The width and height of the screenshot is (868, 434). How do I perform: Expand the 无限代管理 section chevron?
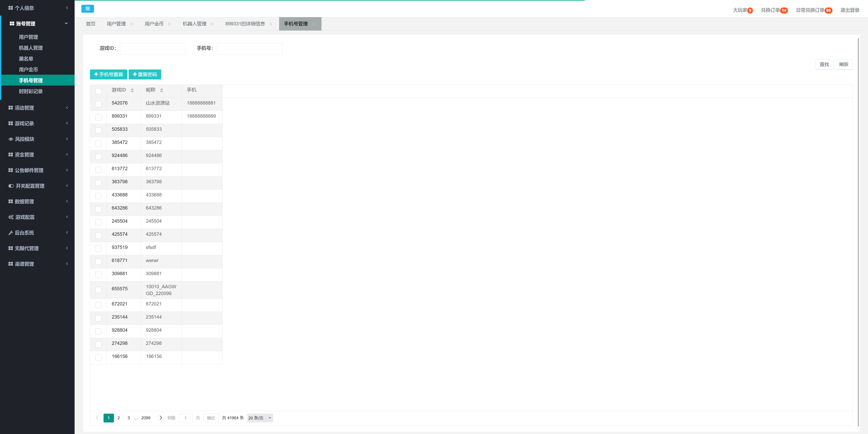pyautogui.click(x=67, y=248)
